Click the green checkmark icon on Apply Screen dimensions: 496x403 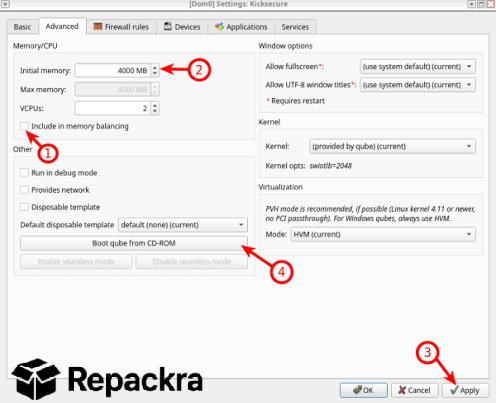tap(454, 390)
